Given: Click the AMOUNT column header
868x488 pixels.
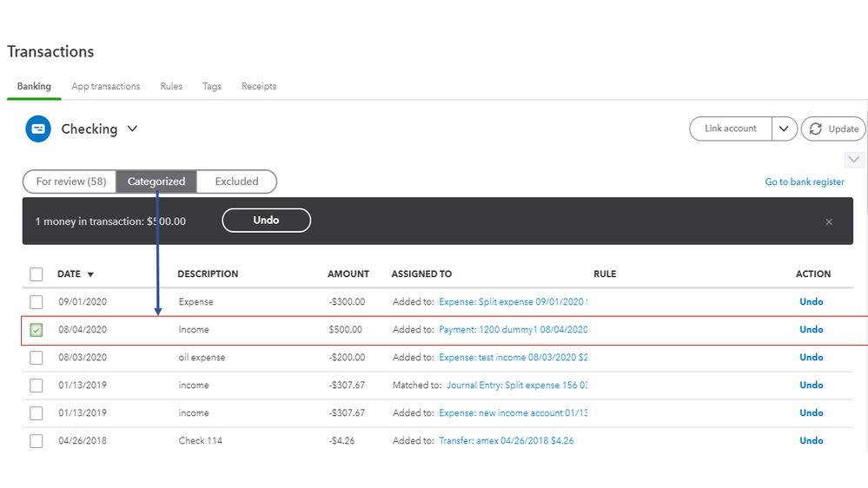Looking at the screenshot, I should pyautogui.click(x=348, y=274).
